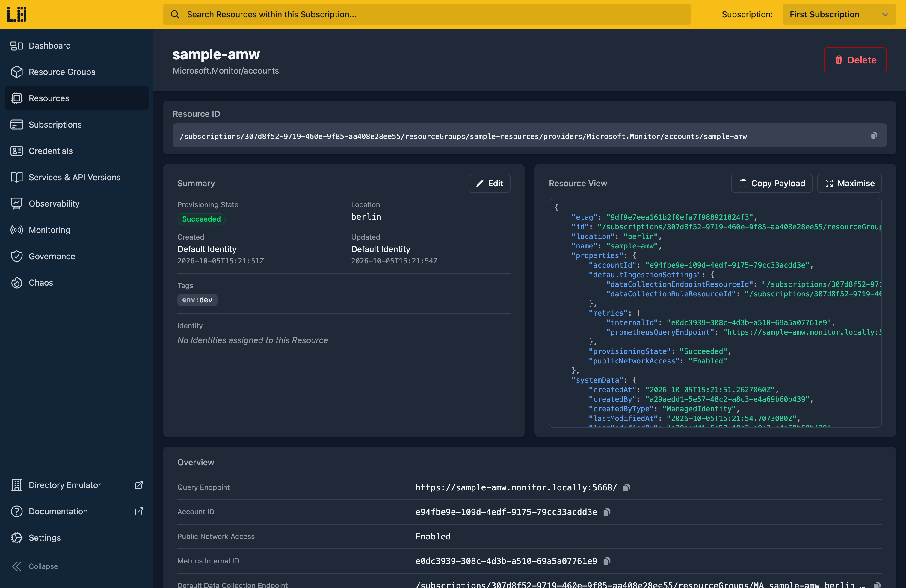Click the Succeeded provisioning state badge
The height and width of the screenshot is (588, 906).
[201, 219]
